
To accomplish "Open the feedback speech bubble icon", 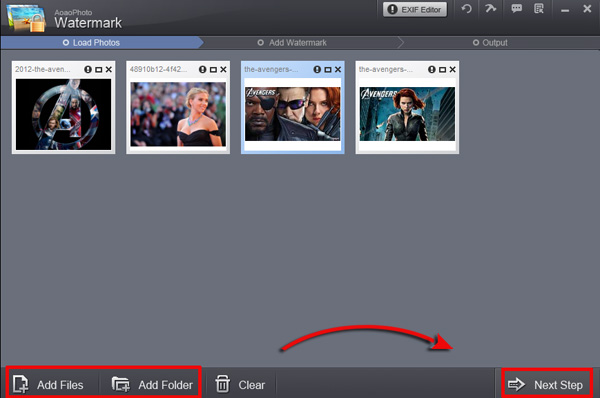I will [516, 8].
